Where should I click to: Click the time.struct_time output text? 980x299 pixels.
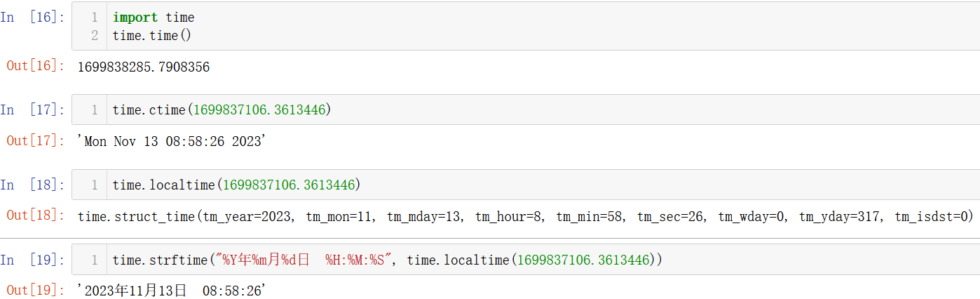click(525, 217)
